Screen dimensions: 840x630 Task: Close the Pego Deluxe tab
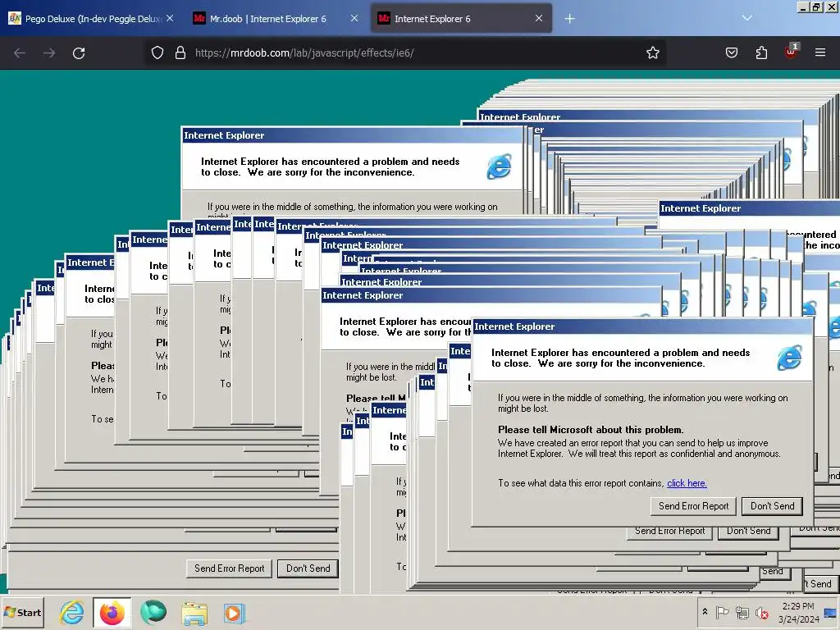(x=170, y=18)
